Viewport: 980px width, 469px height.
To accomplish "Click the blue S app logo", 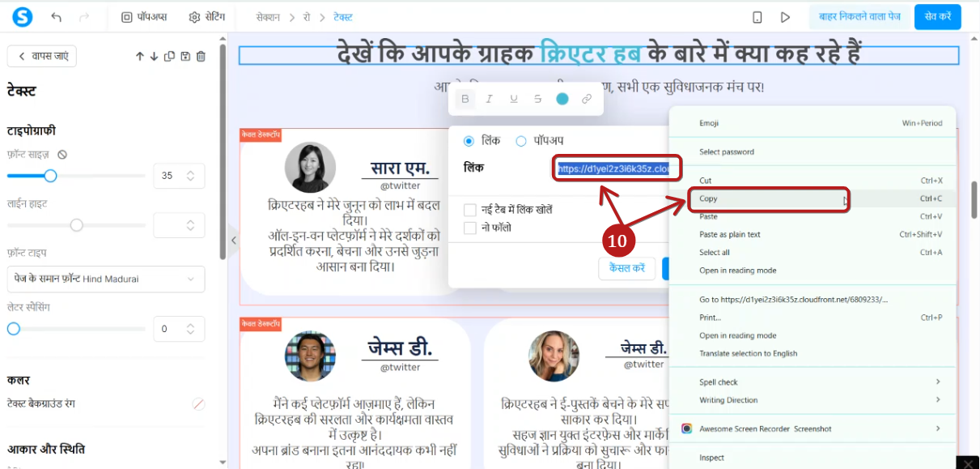I will pyautogui.click(x=23, y=17).
